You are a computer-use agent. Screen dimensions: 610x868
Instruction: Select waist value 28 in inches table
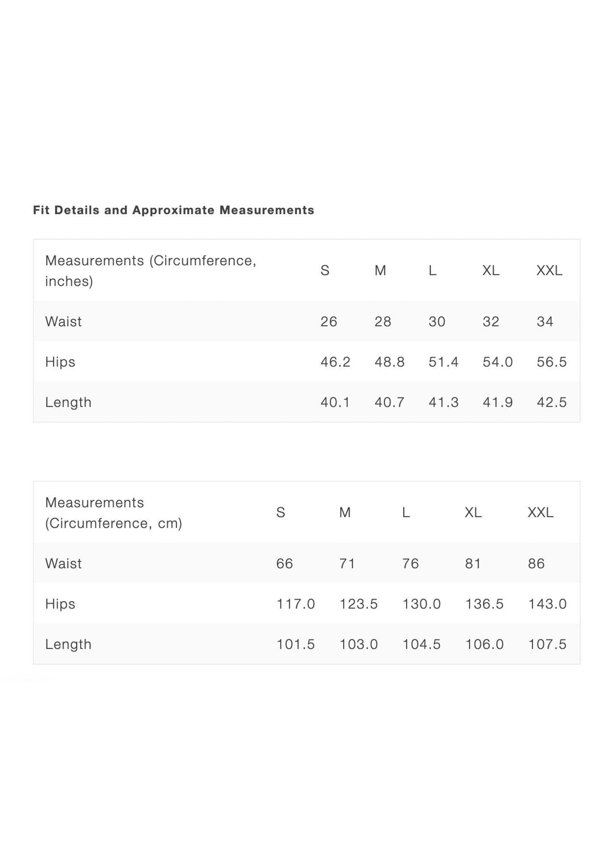click(383, 322)
